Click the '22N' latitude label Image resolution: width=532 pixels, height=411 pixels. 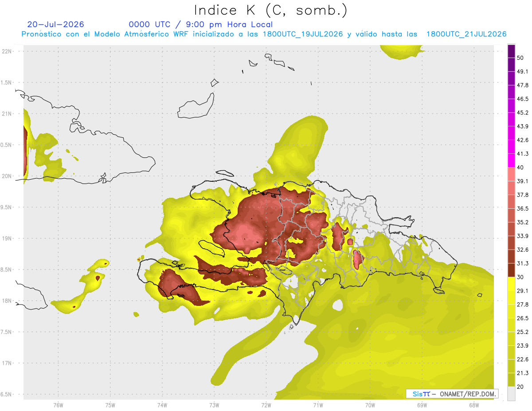tap(7, 51)
